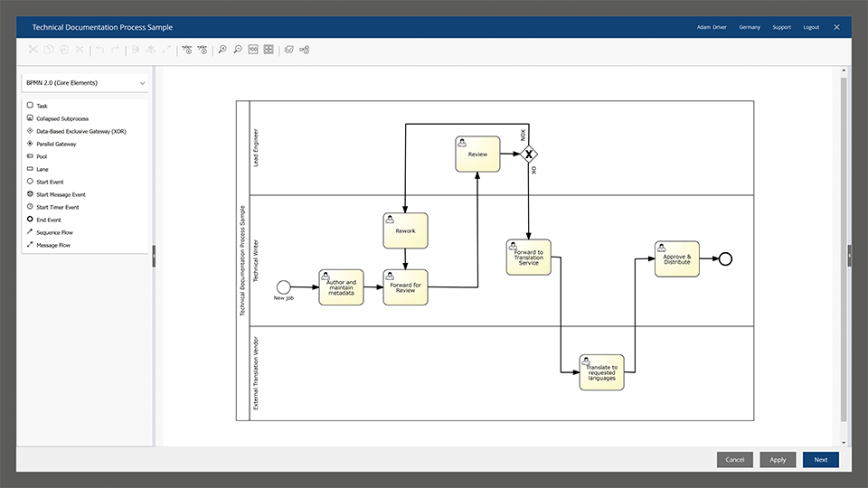868x488 pixels.
Task: Open the Support menu item
Action: click(x=781, y=27)
